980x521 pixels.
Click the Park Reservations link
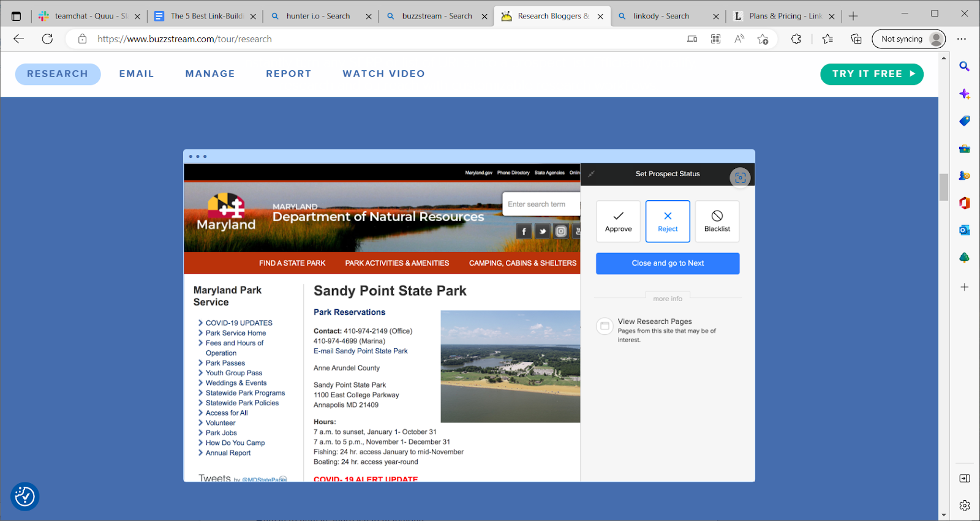[349, 312]
